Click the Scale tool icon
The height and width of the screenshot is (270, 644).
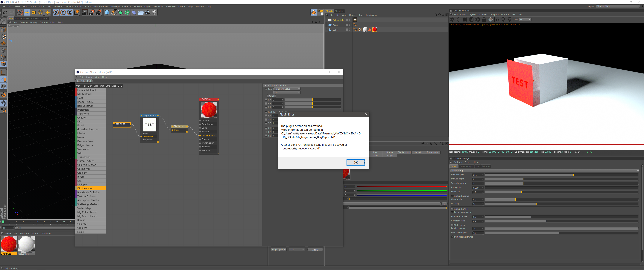(x=34, y=13)
